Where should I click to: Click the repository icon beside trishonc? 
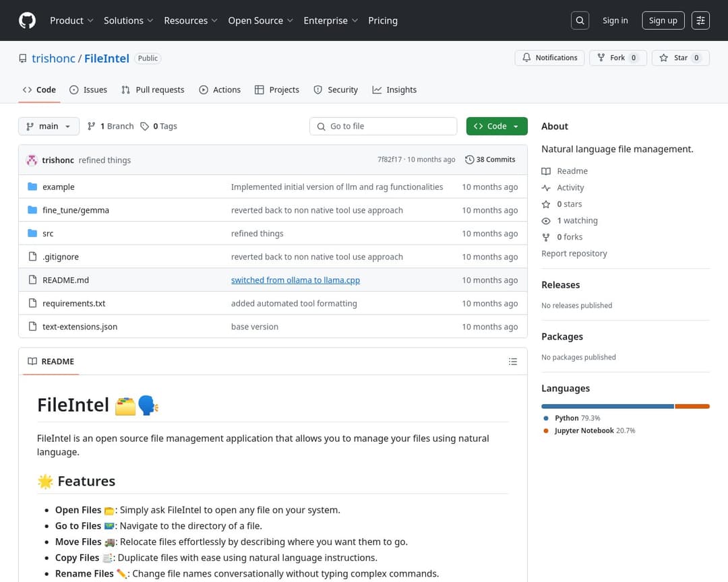pos(23,59)
